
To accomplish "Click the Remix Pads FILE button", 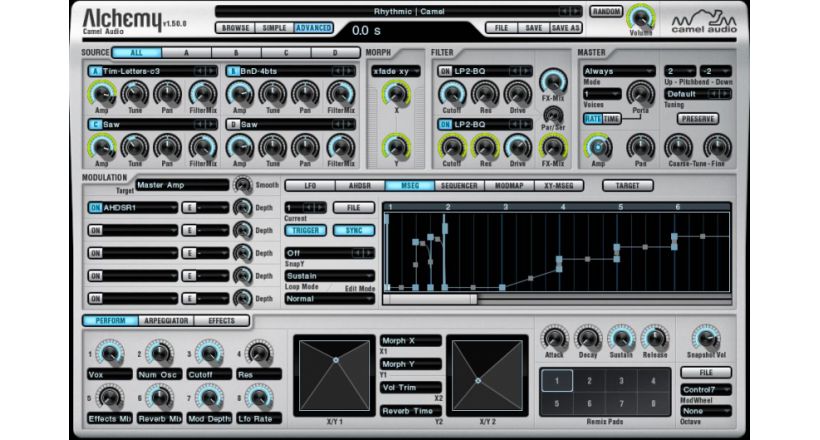I will tap(706, 373).
